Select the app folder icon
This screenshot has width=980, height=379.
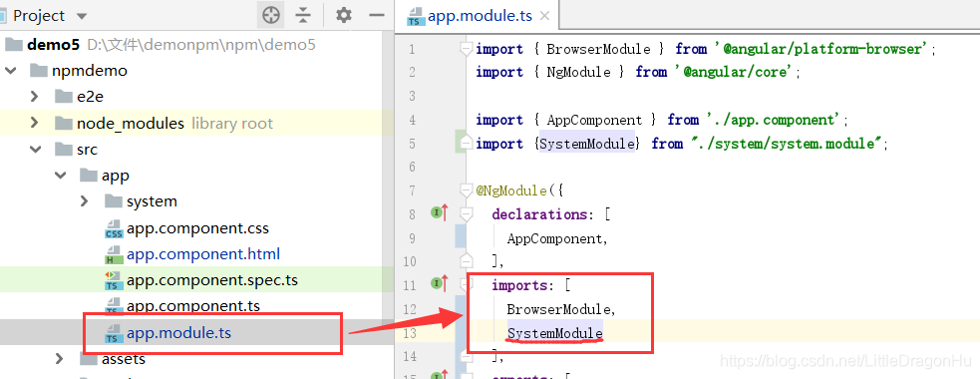89,176
